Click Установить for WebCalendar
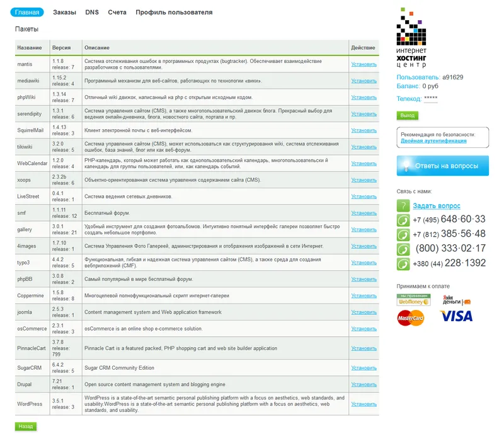The image size is (504, 439). (x=364, y=164)
